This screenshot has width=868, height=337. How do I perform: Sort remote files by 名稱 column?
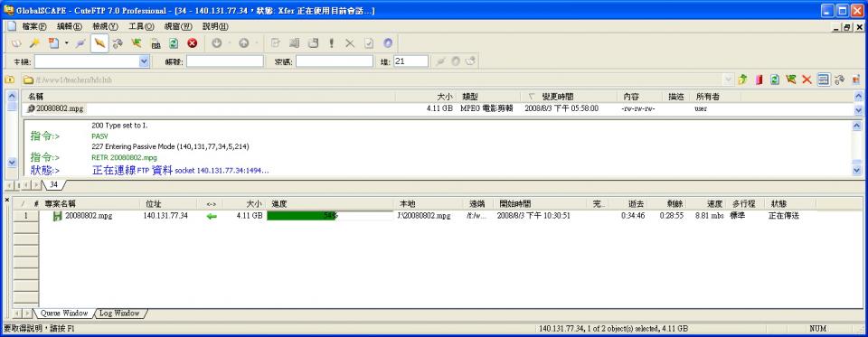point(208,97)
